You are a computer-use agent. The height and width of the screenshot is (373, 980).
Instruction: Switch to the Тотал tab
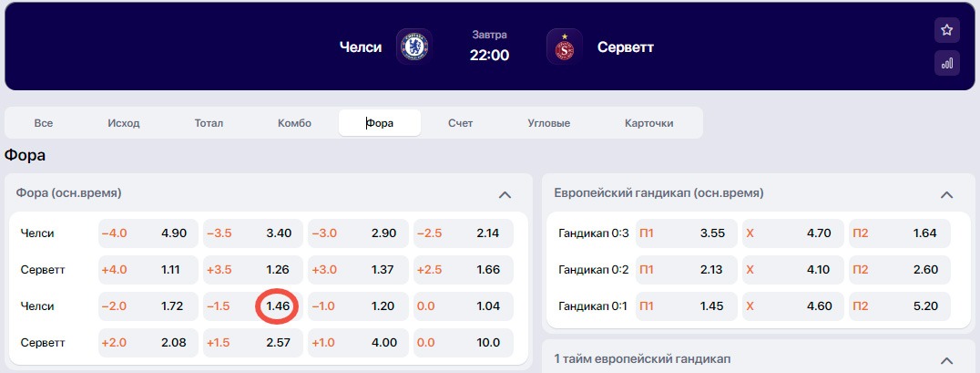click(x=209, y=123)
